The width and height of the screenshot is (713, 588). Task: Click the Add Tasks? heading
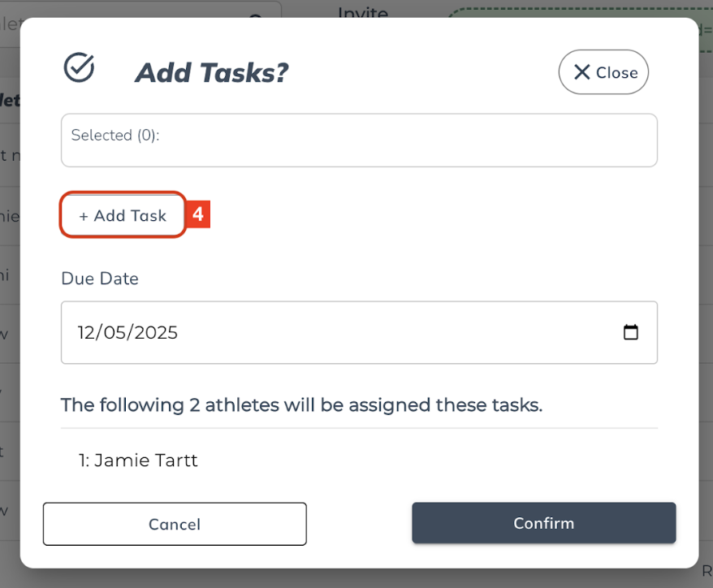pyautogui.click(x=211, y=73)
